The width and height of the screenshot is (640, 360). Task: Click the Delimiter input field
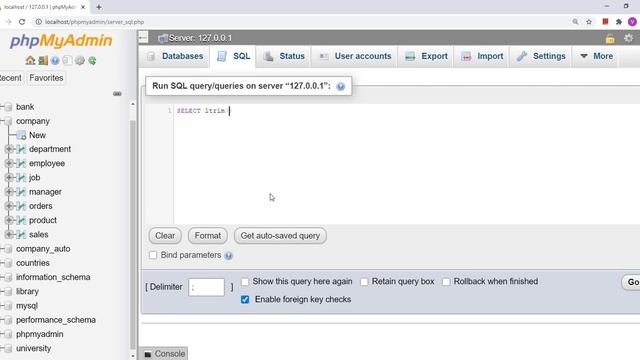tap(207, 287)
